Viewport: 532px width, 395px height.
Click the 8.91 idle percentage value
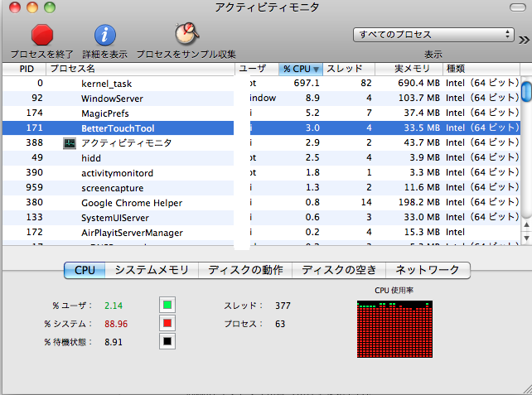point(114,342)
